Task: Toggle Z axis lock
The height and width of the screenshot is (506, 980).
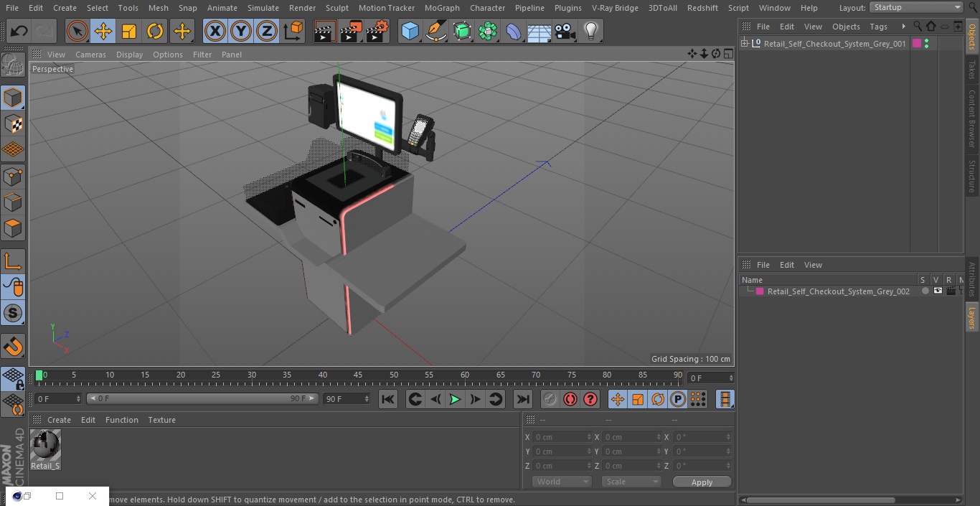Action: [267, 32]
